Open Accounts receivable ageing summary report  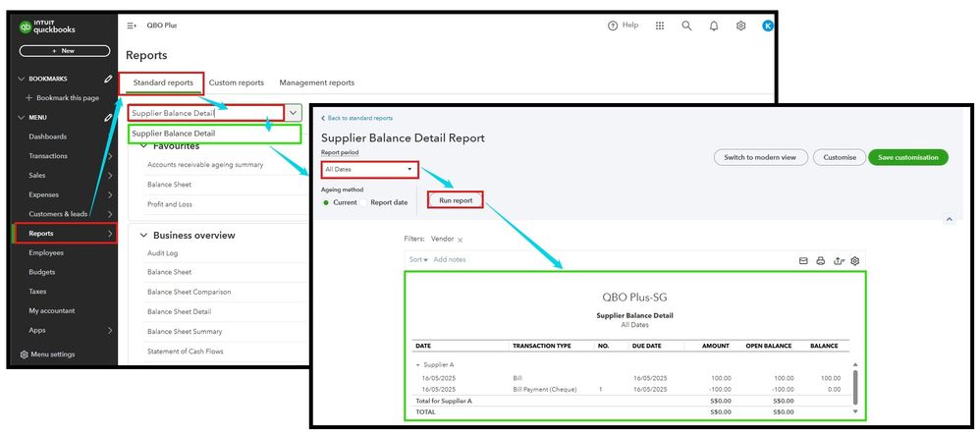click(x=205, y=165)
